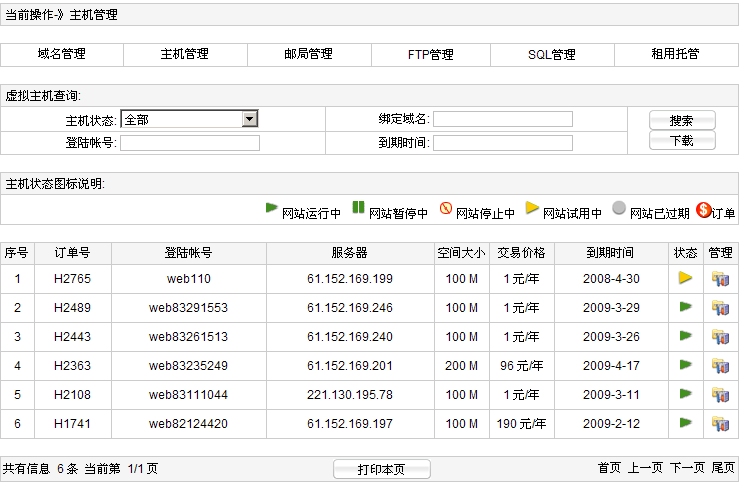Click expiry date 2008-4-30
The image size is (742, 484).
611,279
